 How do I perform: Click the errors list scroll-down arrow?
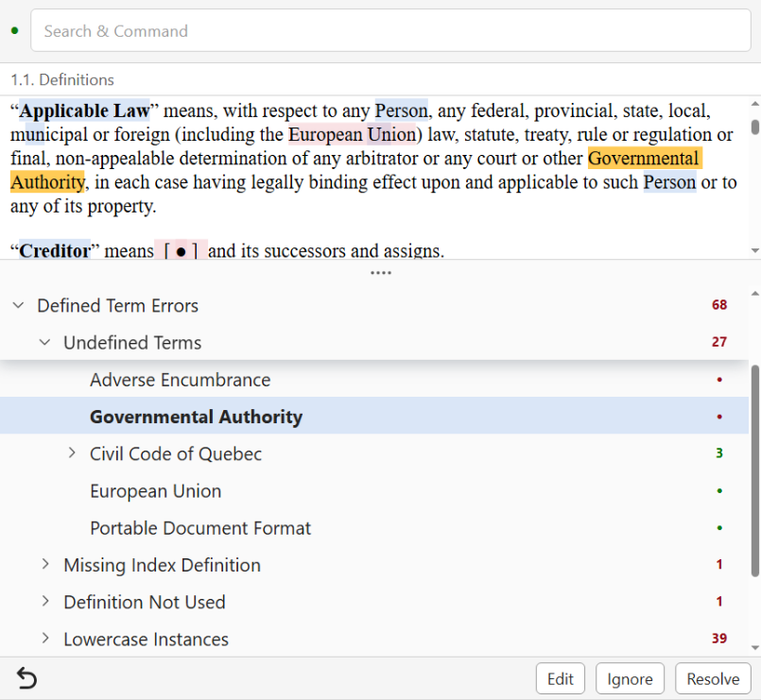click(755, 648)
